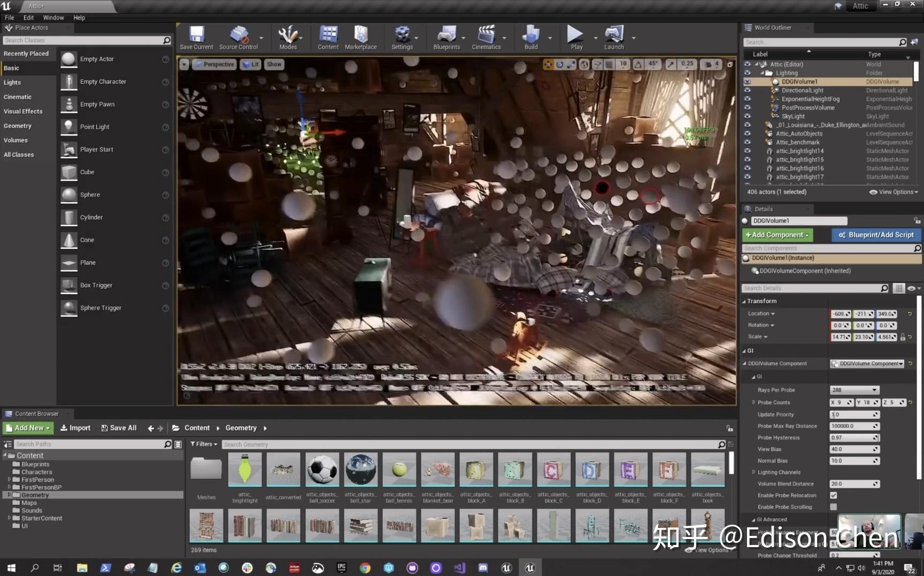This screenshot has height=576, width=924.
Task: Click the Add Component button
Action: tap(776, 235)
